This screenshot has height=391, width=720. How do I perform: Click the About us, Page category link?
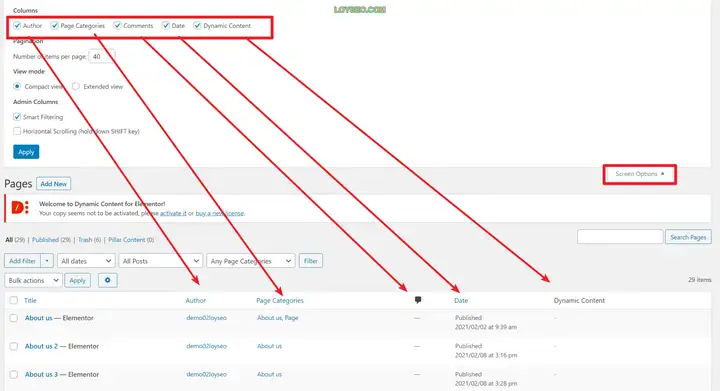click(x=277, y=318)
